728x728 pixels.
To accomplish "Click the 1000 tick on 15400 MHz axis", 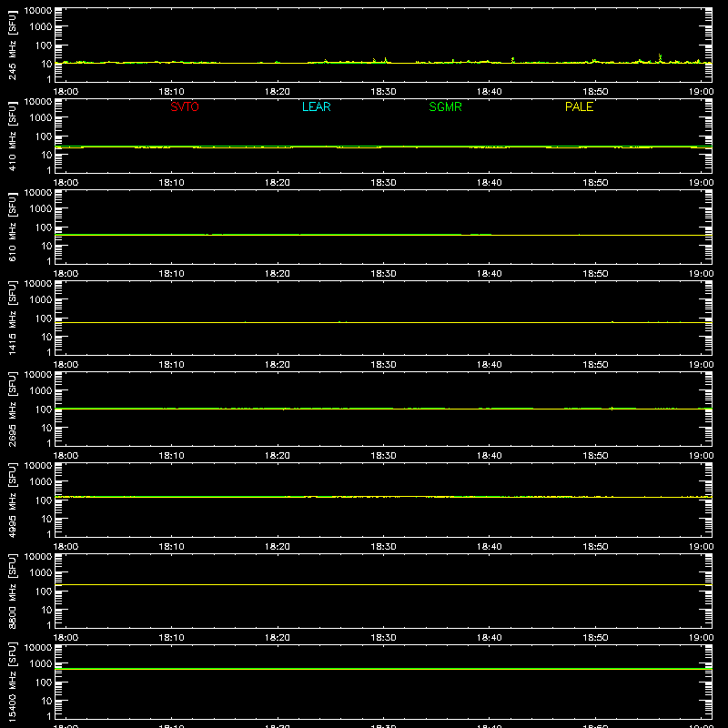I will (41, 664).
